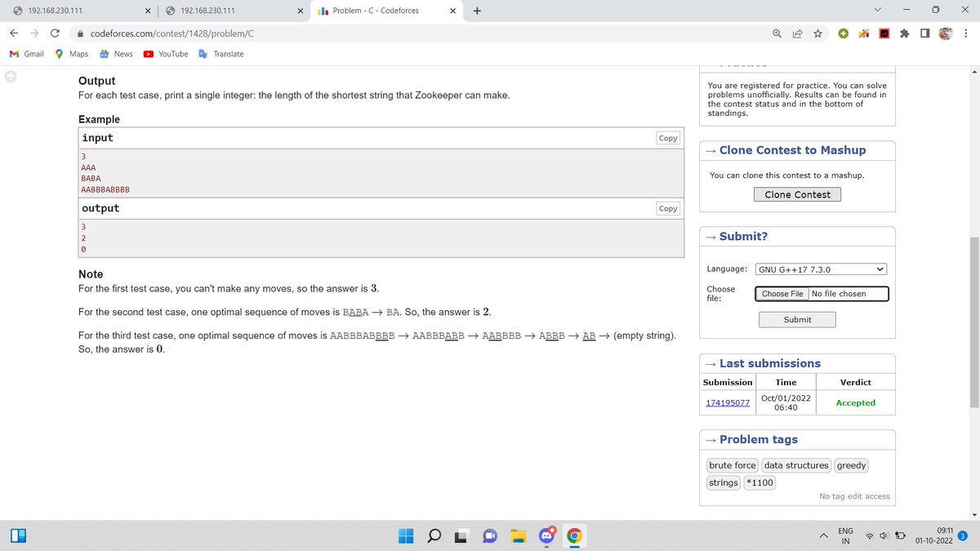The image size is (980, 551).
Task: Click the greedy problem tag
Action: coord(851,465)
